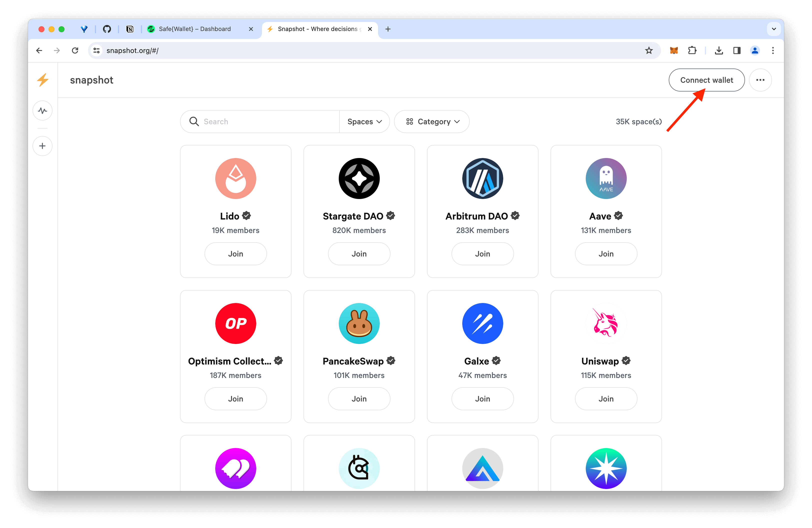Join the Aave space
Screen dimensions: 812x528
(x=606, y=254)
